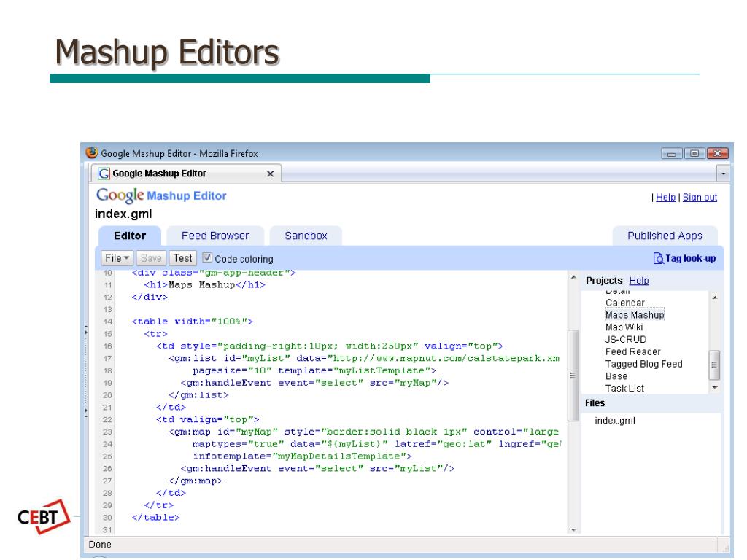
Task: Click the closing '</gm:list>' tag line
Action: 198,395
